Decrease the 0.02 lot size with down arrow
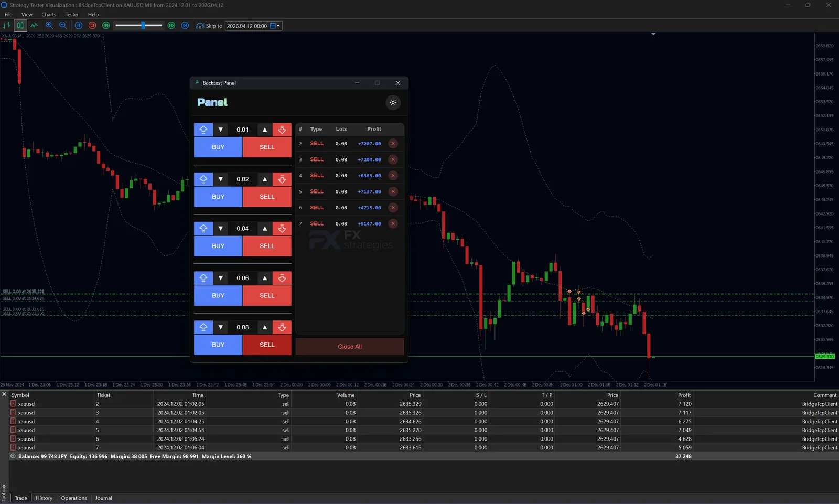839x504 pixels. (x=221, y=179)
